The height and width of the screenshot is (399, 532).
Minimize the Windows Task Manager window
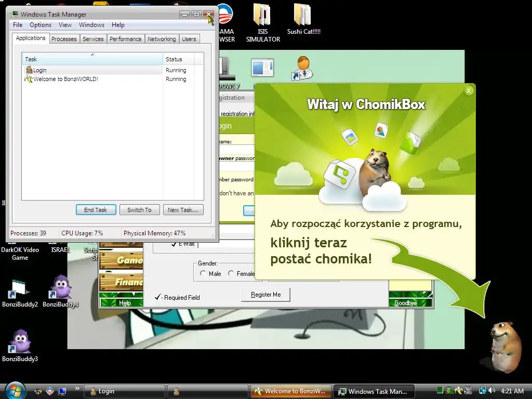184,14
